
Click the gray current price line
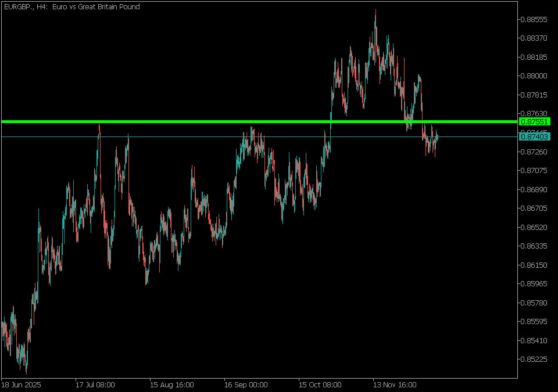[x=174, y=136]
